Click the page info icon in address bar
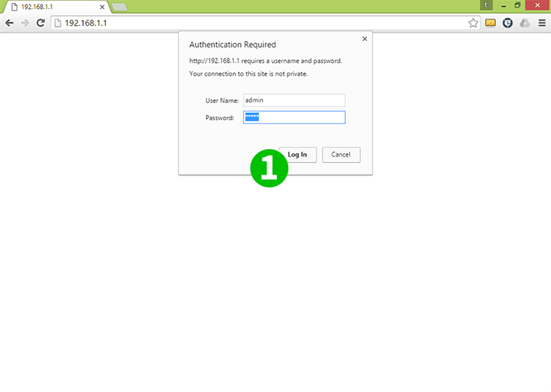 pos(58,23)
